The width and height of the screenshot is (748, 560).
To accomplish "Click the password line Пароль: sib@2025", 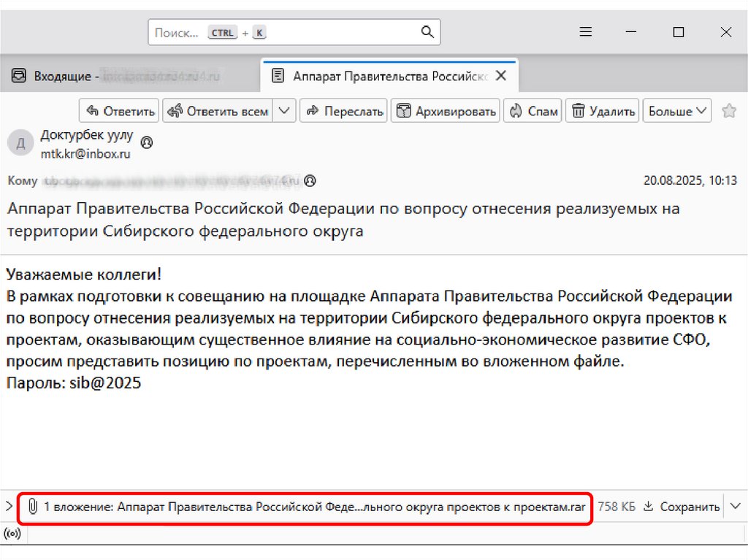I will [74, 383].
